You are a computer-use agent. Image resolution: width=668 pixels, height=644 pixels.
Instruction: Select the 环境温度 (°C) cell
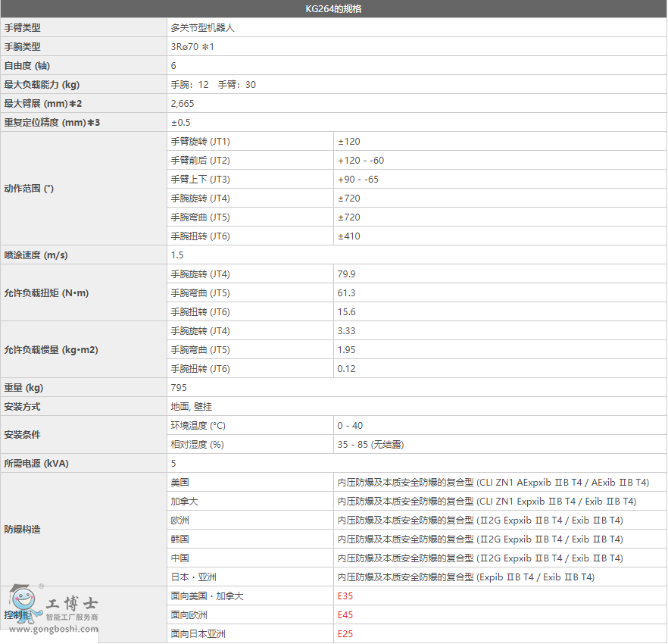coord(198,426)
